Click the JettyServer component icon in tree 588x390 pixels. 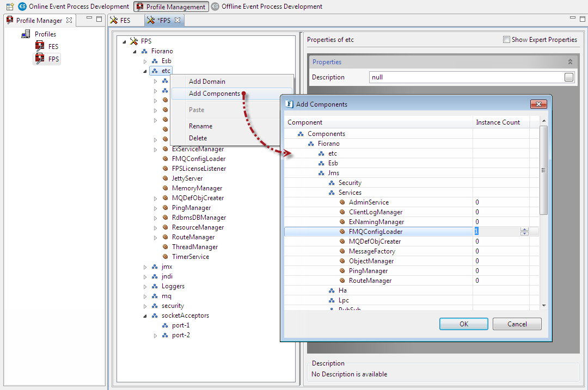[x=166, y=178]
